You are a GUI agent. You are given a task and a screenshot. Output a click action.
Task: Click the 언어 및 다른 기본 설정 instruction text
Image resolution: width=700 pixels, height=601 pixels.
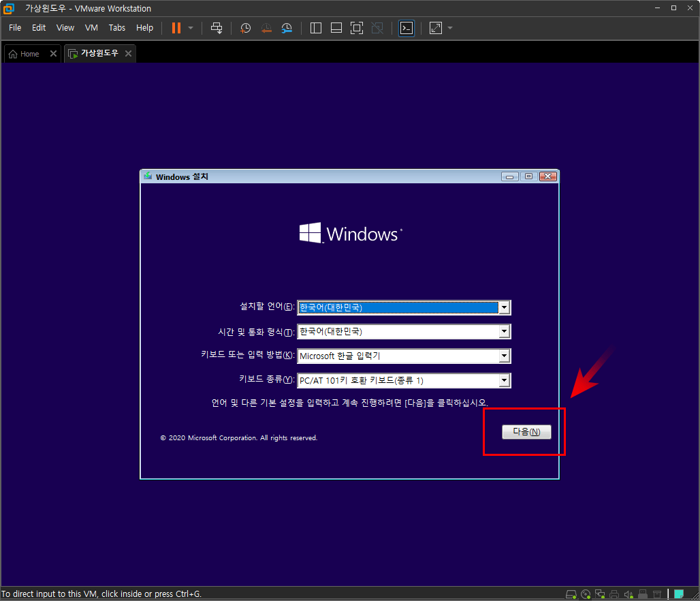(x=349, y=403)
